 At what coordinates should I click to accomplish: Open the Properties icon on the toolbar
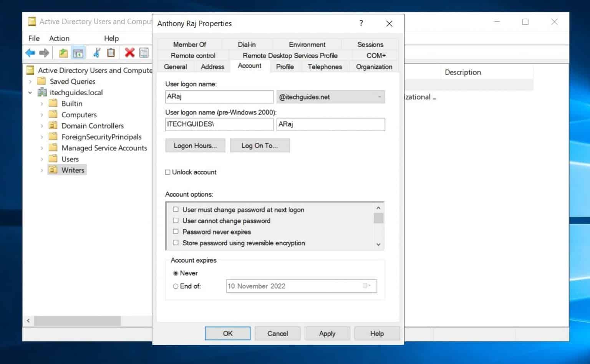tap(144, 53)
